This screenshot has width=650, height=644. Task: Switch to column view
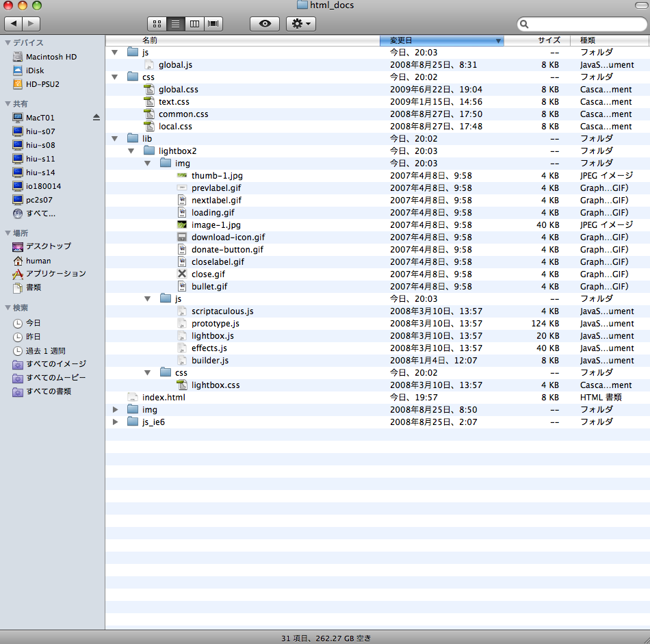point(194,24)
